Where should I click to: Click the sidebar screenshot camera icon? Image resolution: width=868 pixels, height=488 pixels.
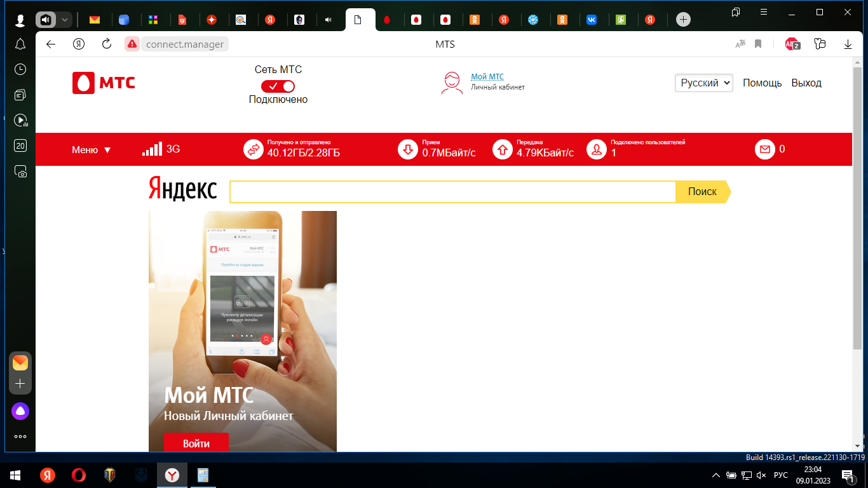point(20,172)
